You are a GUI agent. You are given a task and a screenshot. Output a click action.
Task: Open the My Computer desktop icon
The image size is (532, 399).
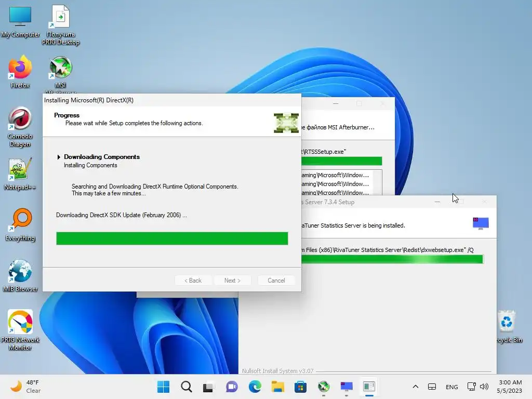(x=20, y=21)
